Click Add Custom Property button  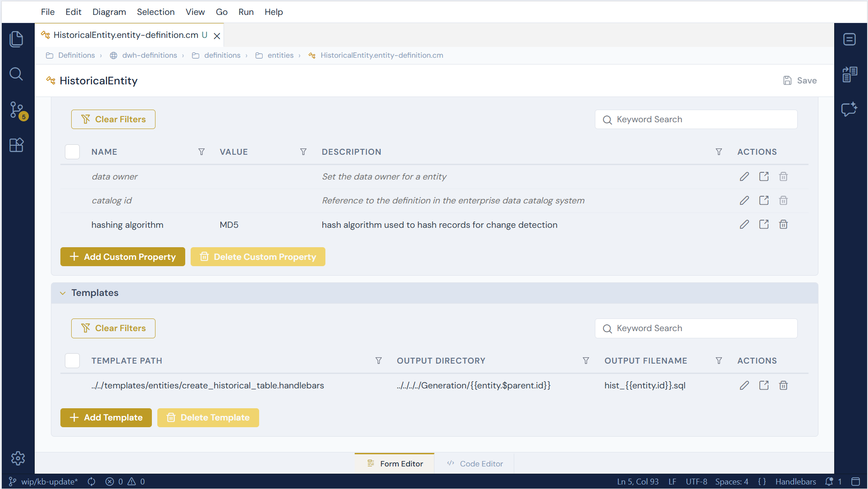[x=123, y=257]
